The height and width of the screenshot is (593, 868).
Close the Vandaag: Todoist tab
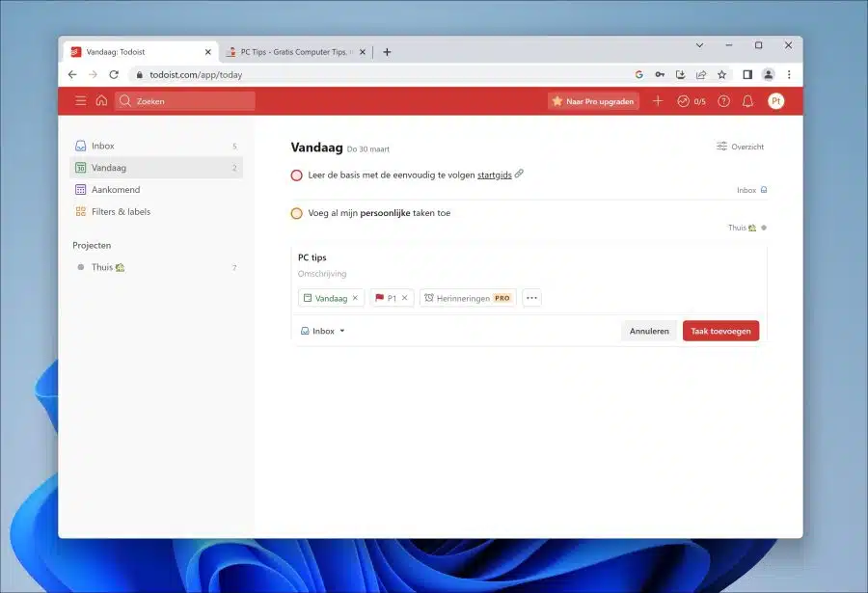coord(208,52)
